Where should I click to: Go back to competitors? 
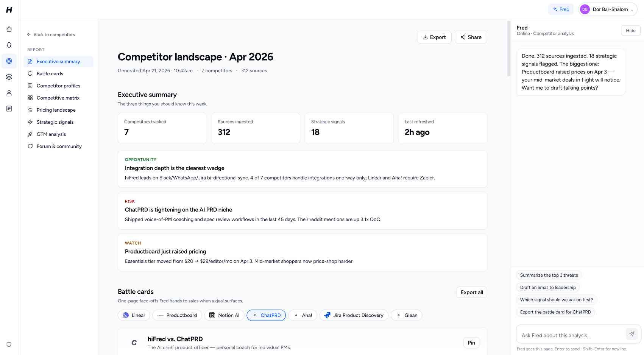tap(51, 34)
